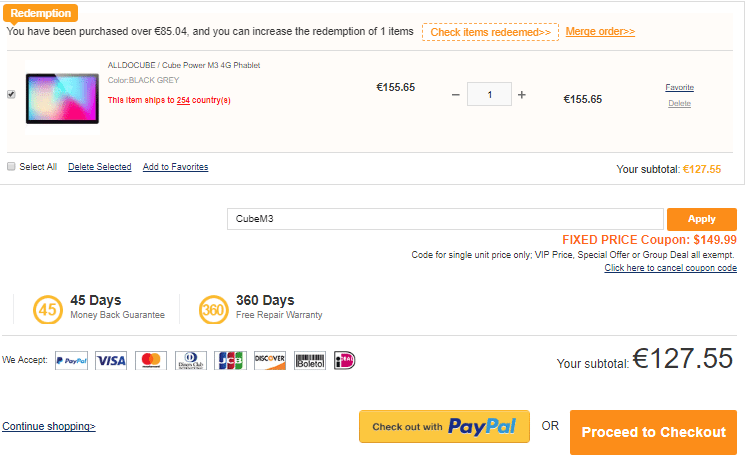
Task: Click the JCB card icon
Action: [x=230, y=360]
